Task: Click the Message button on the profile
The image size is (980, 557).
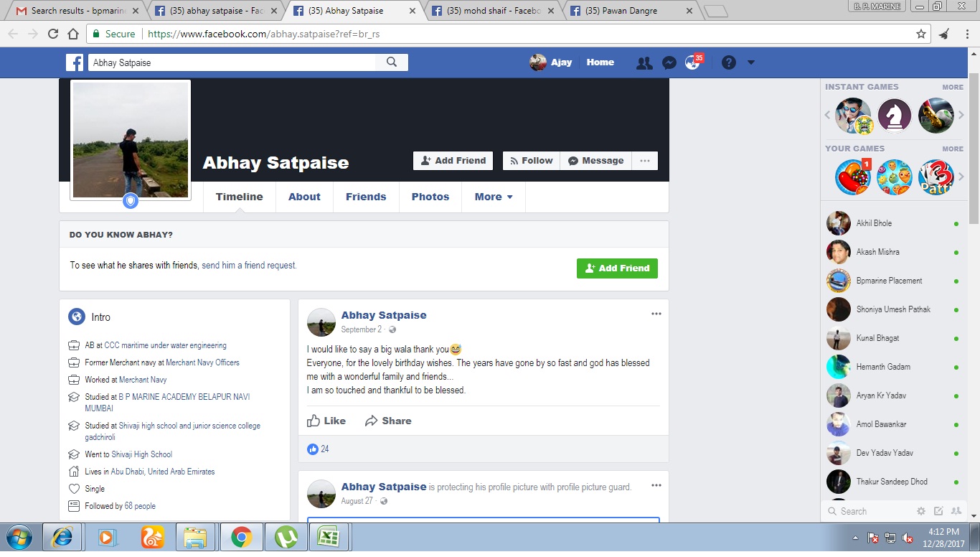Action: click(596, 161)
